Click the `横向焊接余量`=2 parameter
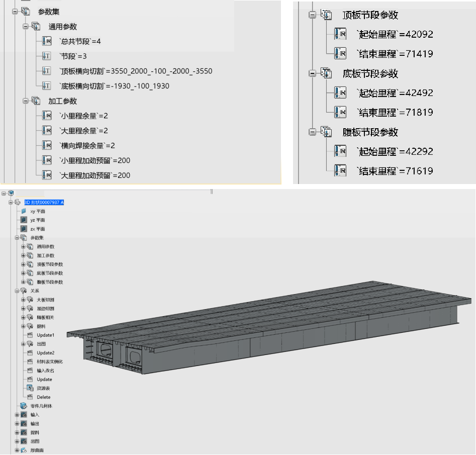The width and height of the screenshot is (476, 455). (87, 146)
